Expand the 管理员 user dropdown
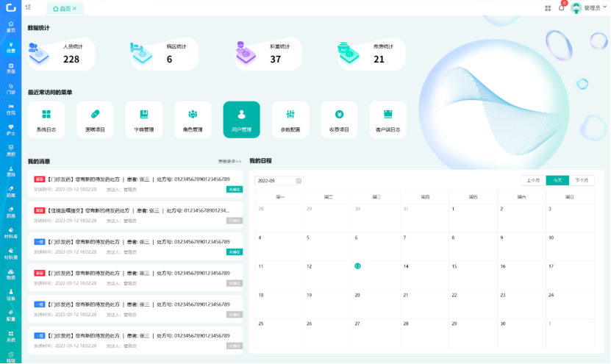The height and width of the screenshot is (364, 611). tap(590, 8)
